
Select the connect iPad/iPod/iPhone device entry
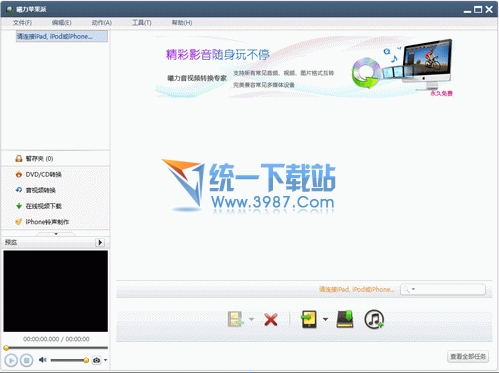62,36
